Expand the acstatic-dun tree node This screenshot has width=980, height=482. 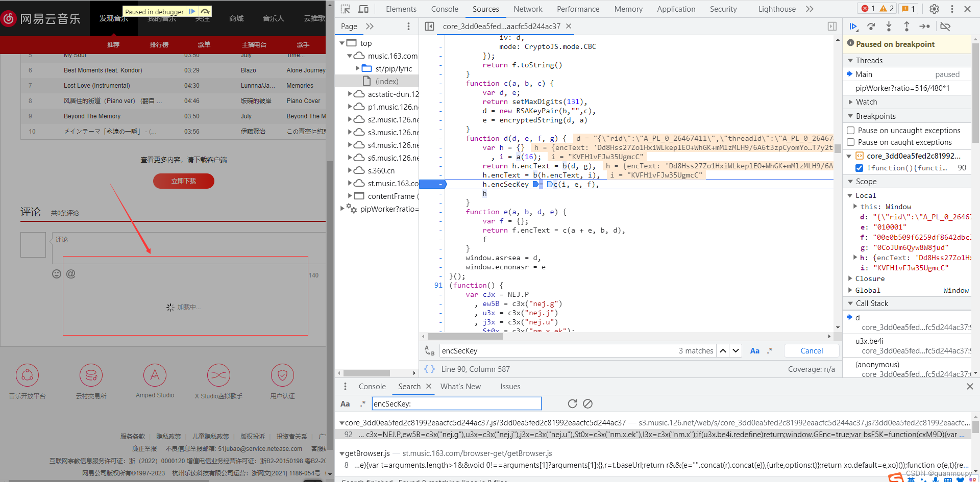click(350, 94)
